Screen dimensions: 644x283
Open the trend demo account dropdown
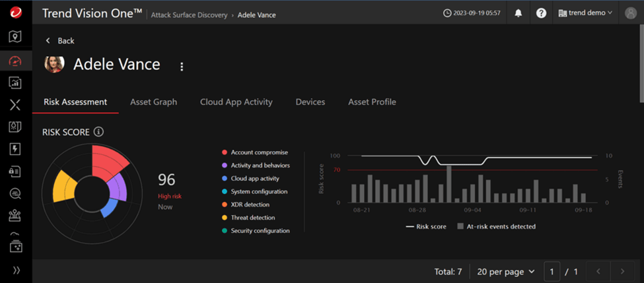(585, 13)
